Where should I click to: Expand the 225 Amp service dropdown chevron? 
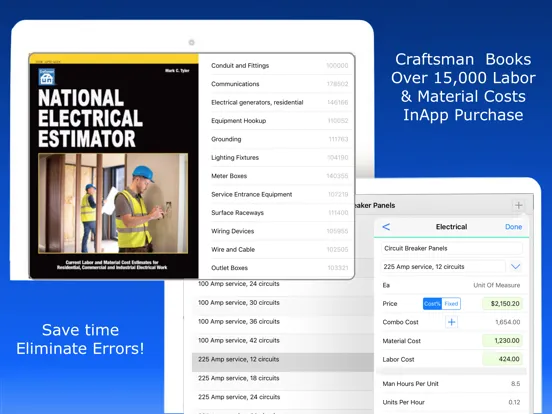click(515, 266)
